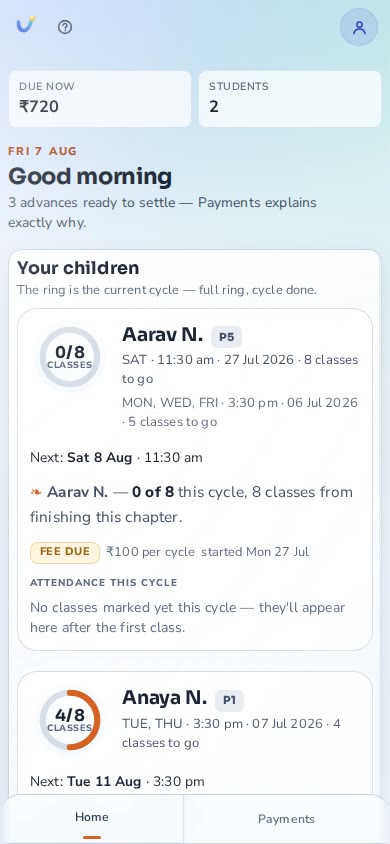390x844 pixels.
Task: Select the Home tab
Action: (x=92, y=819)
